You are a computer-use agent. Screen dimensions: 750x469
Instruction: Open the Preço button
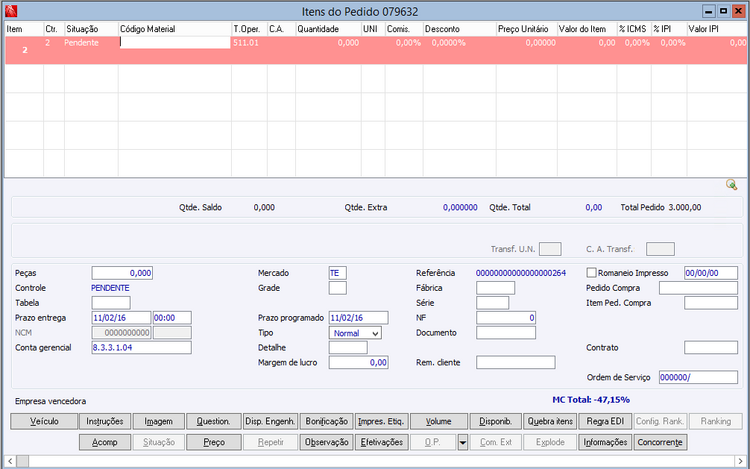(x=214, y=442)
